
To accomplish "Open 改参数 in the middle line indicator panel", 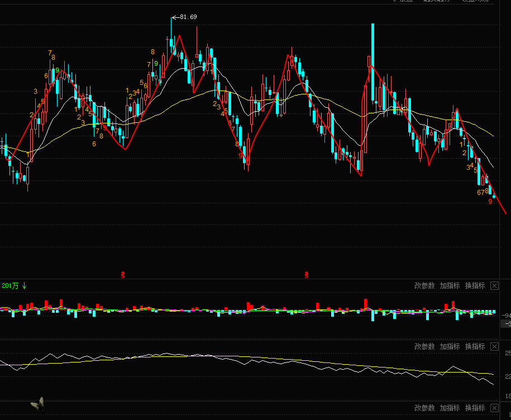I will [x=424, y=346].
